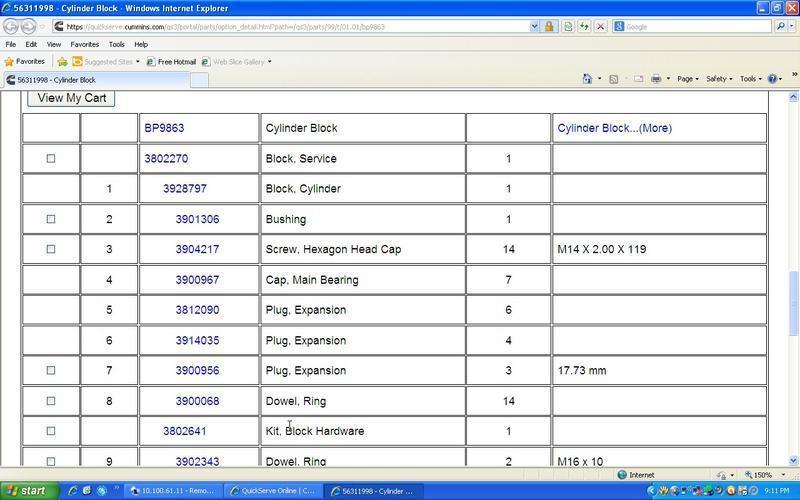Switch to QuickServe Online taskbar window

click(273, 491)
